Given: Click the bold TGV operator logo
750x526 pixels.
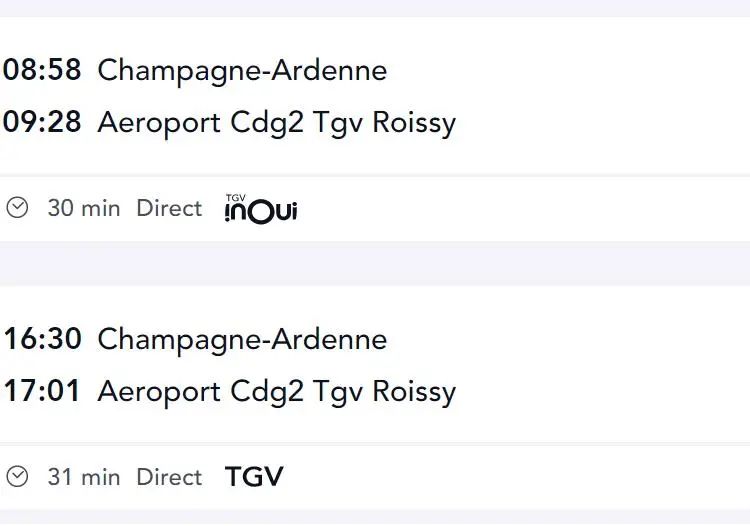Looking at the screenshot, I should pyautogui.click(x=254, y=477).
